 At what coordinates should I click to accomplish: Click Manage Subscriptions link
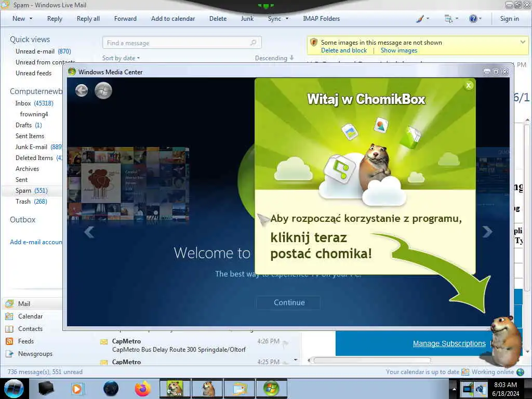[x=449, y=343]
